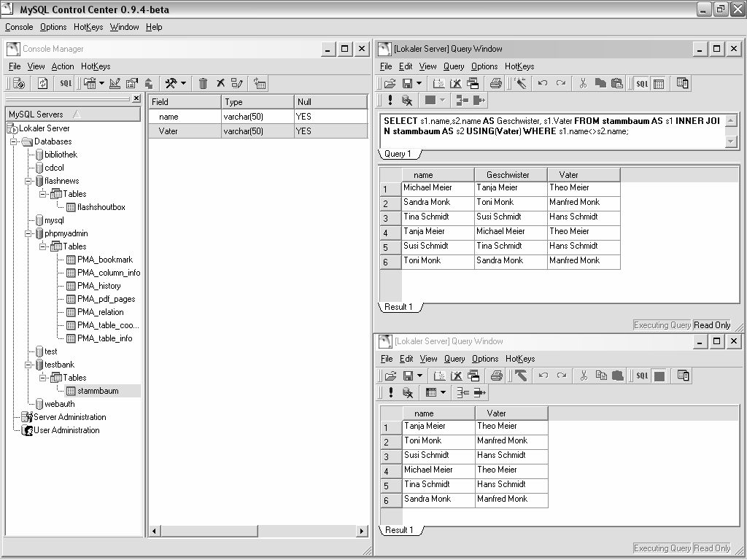Screen dimensions: 747x560
Task: Collapse the phpmyadmin database tree node
Action: click(x=28, y=233)
